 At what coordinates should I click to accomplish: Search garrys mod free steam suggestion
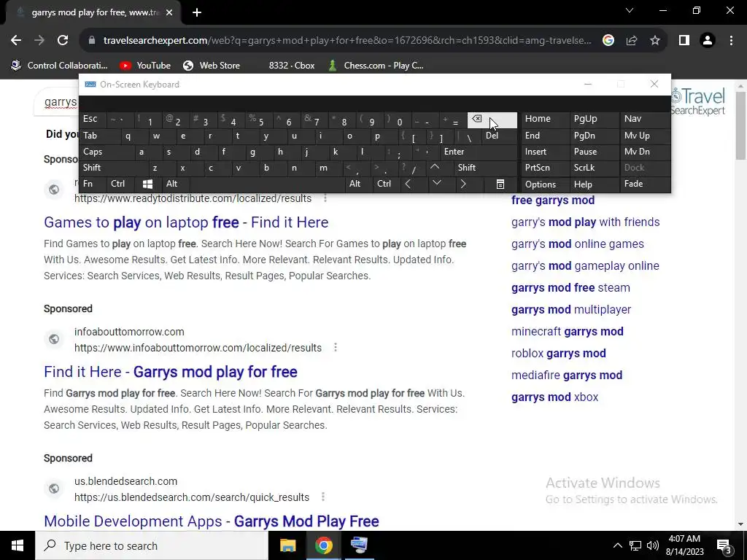(x=570, y=287)
